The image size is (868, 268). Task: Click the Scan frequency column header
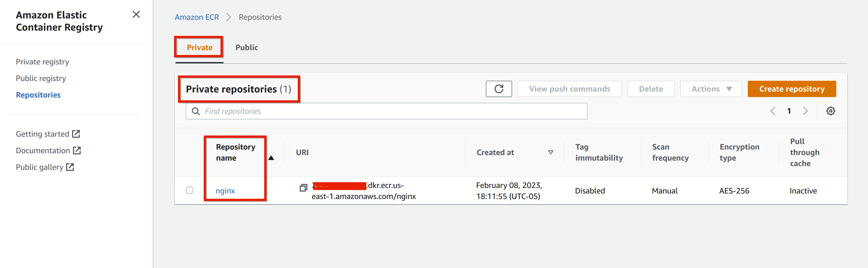[x=670, y=152]
